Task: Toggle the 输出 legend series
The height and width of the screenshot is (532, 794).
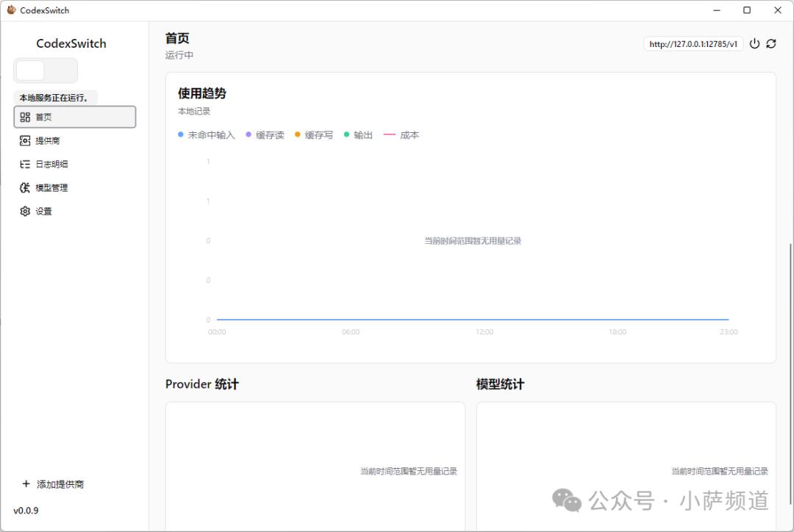Action: coord(358,135)
